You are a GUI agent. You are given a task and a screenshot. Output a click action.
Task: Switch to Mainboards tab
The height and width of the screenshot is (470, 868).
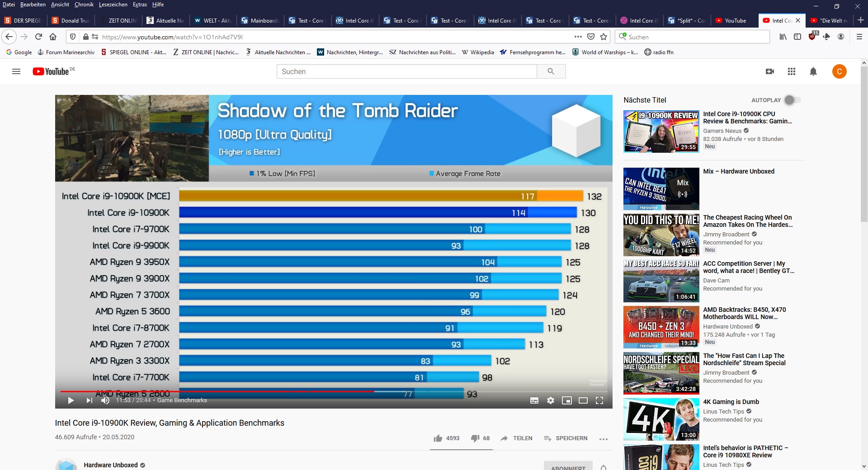tap(261, 20)
